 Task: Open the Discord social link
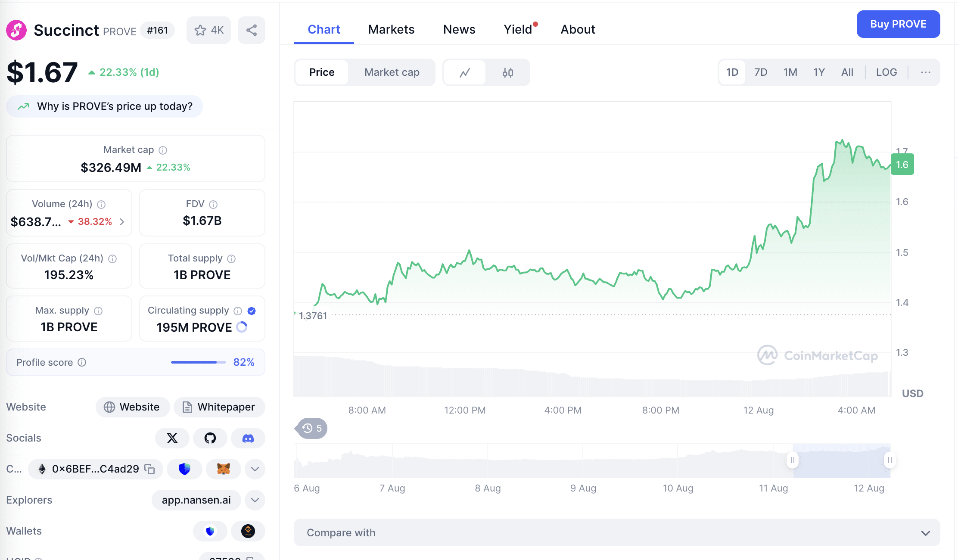(x=248, y=438)
